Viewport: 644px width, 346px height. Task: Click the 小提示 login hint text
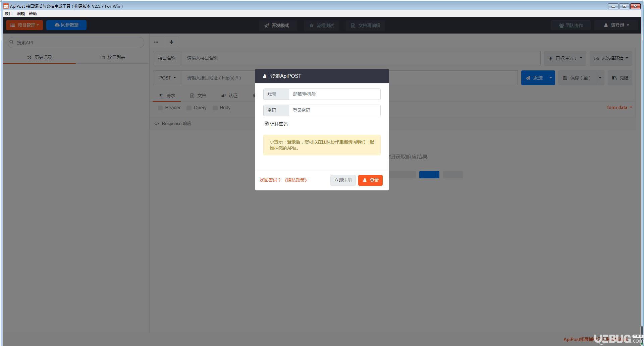[322, 145]
